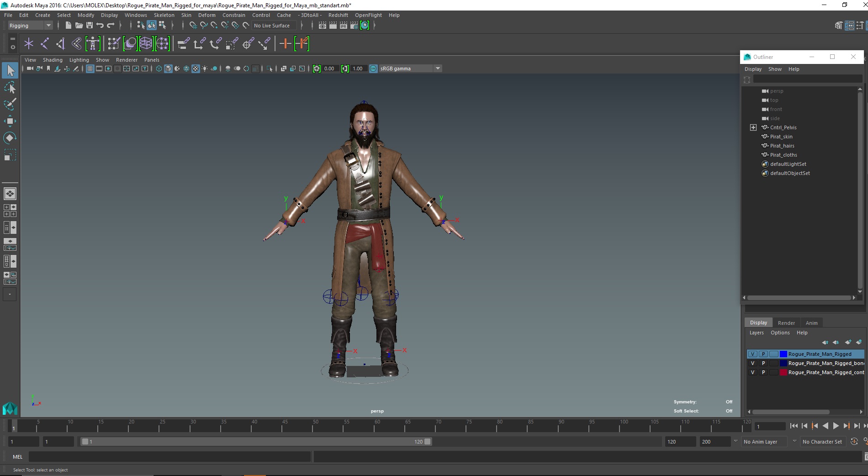Toggle playback P of Rogue_Pirate_Man_Rigged_controllers layer
The height and width of the screenshot is (476, 868).
pyautogui.click(x=763, y=372)
